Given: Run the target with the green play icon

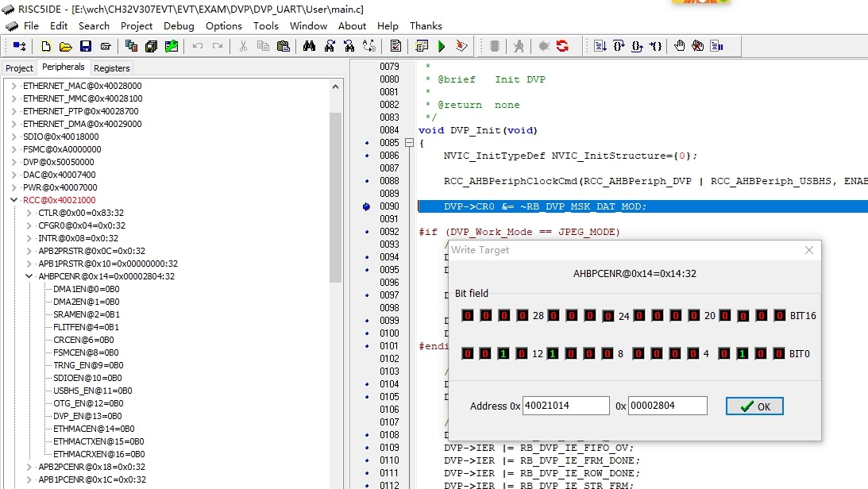Looking at the screenshot, I should (x=442, y=46).
